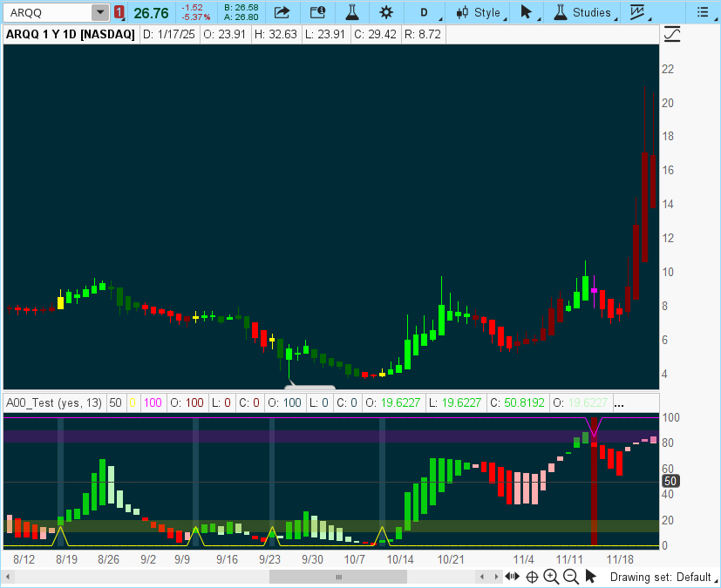Viewport: 721px width, 588px height.
Task: Click the last price 26.76
Action: click(x=152, y=13)
